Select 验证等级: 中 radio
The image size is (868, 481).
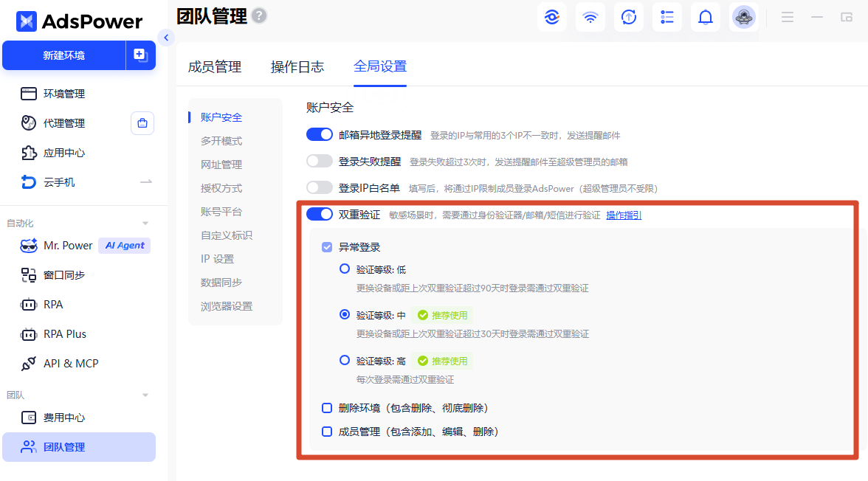point(344,314)
